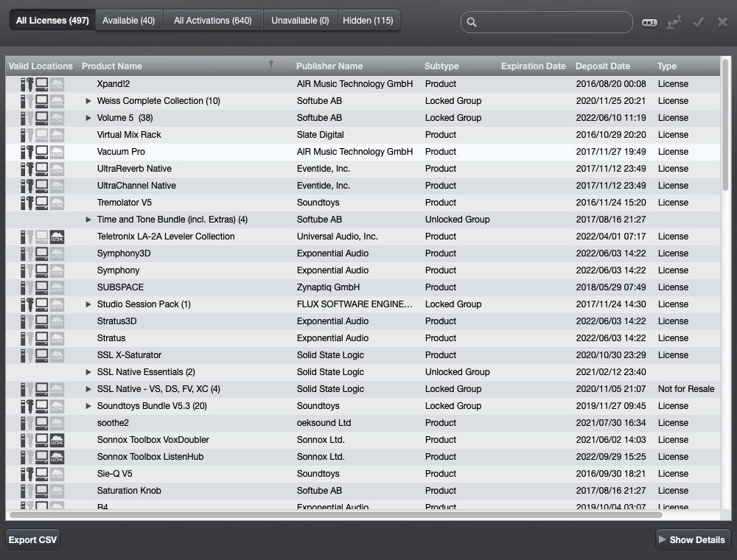Viewport: 737px width, 560px height.
Task: Expand the Studio Session Pack (1) group
Action: (x=88, y=304)
